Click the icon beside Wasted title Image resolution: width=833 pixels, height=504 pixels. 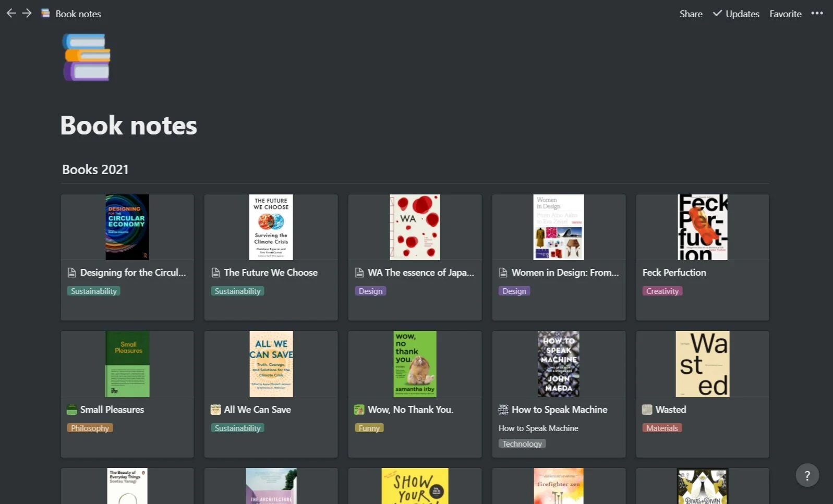[647, 410]
